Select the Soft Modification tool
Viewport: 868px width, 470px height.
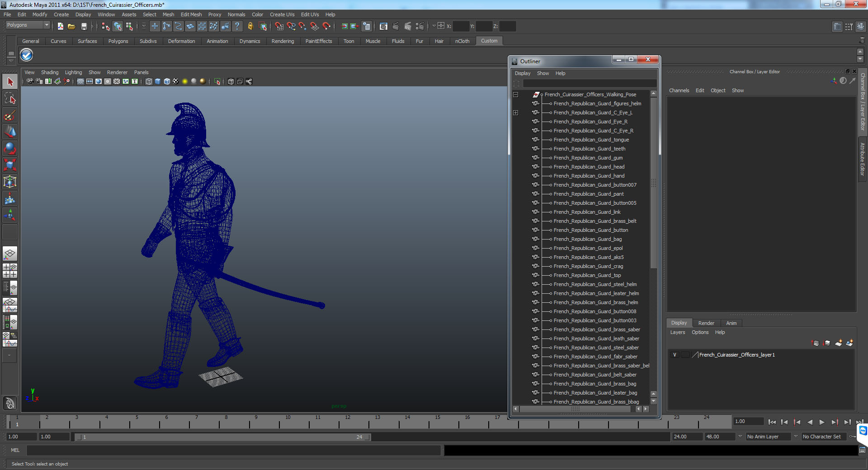click(10, 199)
